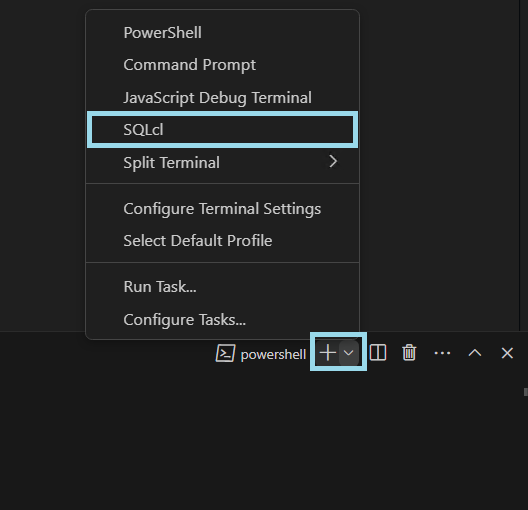Expand the Split Terminal submenu arrow

(x=333, y=162)
